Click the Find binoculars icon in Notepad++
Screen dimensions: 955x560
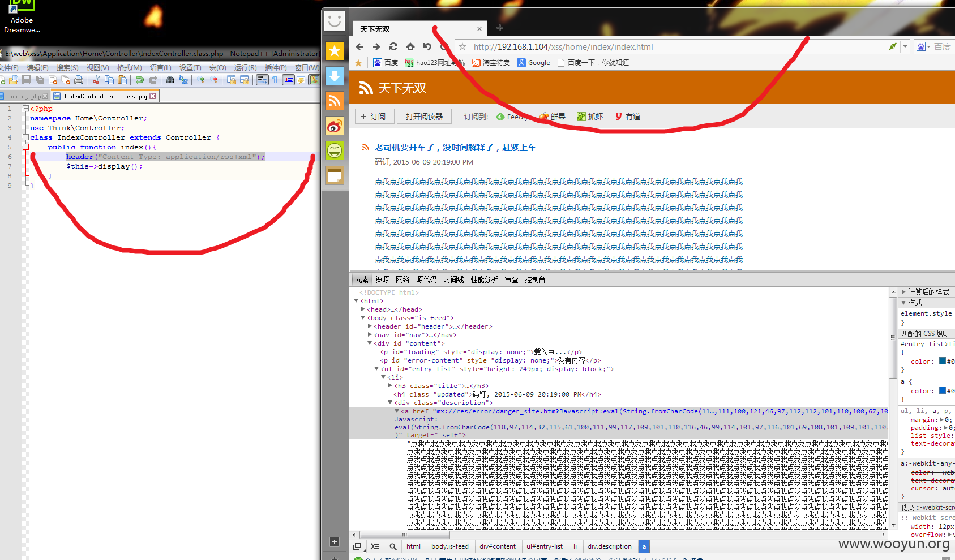(170, 80)
